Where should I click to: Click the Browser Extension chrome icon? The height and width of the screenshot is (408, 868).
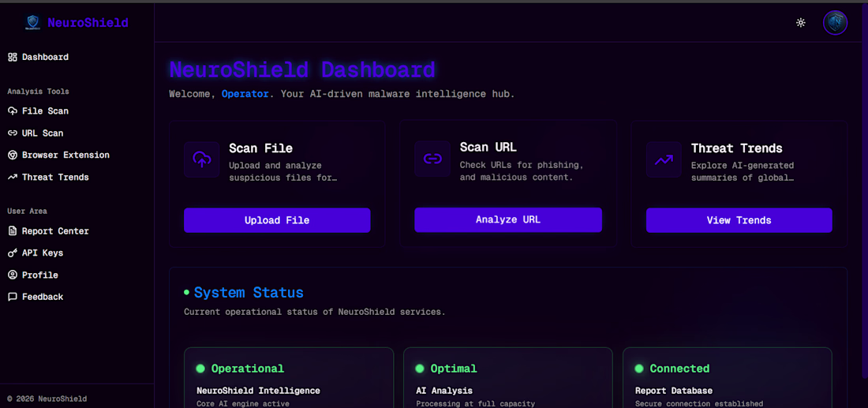(x=12, y=155)
